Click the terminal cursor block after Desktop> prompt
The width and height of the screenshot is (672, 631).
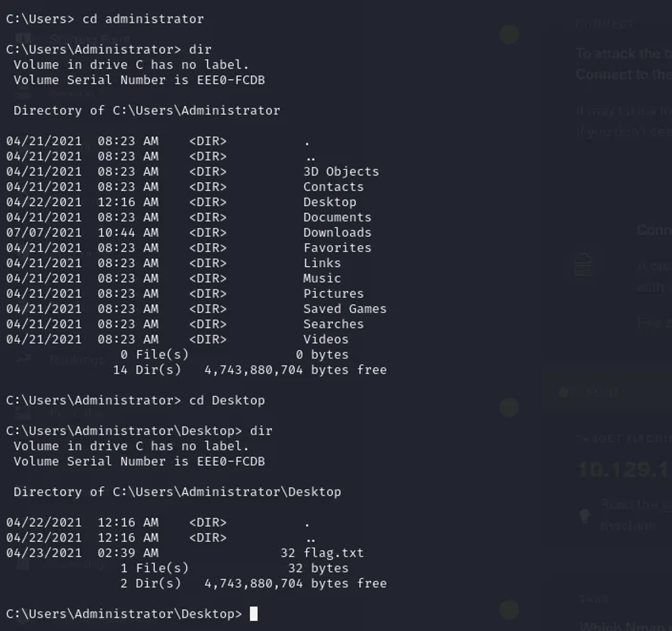point(254,614)
